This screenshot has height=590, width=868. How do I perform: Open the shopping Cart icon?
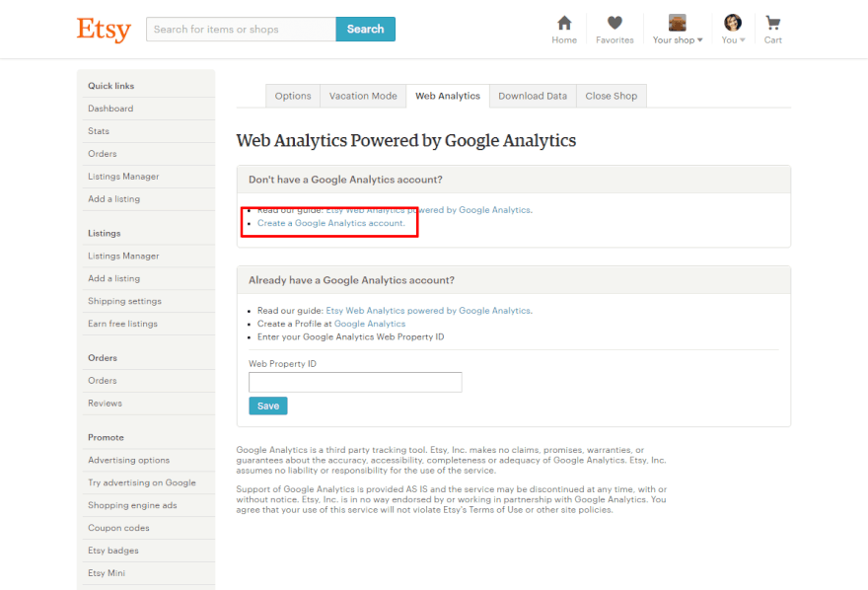pos(773,24)
